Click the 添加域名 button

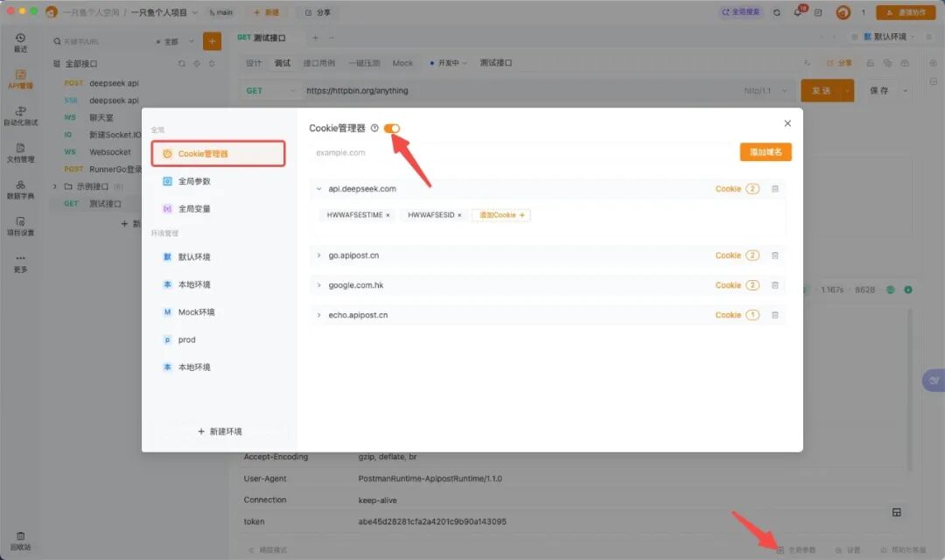pos(766,152)
